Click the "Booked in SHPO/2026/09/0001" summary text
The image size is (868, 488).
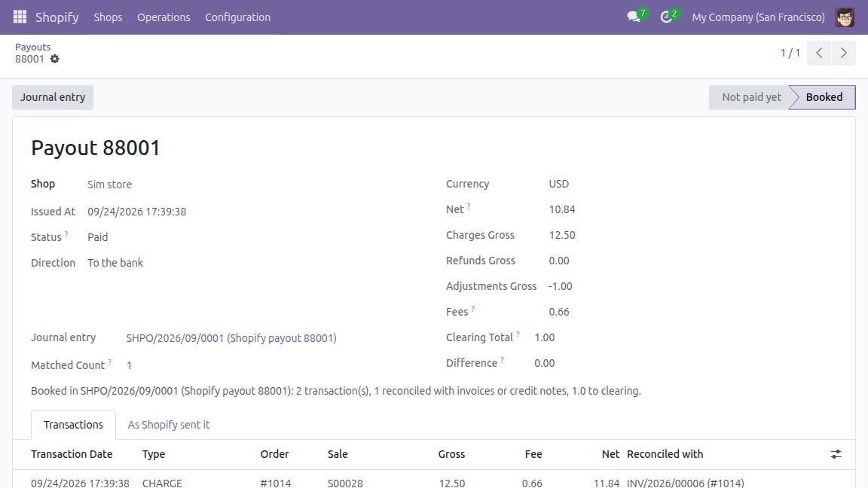pos(335,391)
